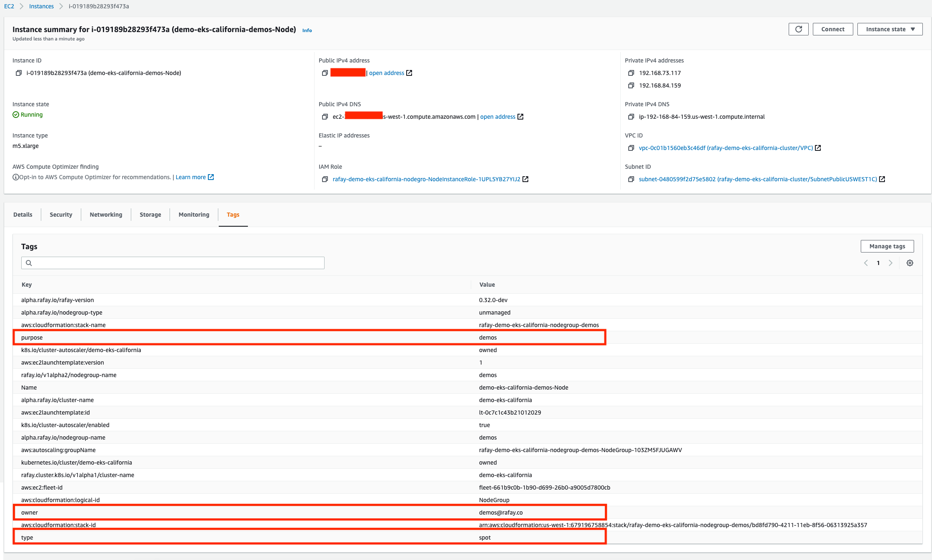Image resolution: width=932 pixels, height=560 pixels.
Task: Click k8s.io/cluster-autoscaler/enabled tag key
Action: tap(65, 425)
